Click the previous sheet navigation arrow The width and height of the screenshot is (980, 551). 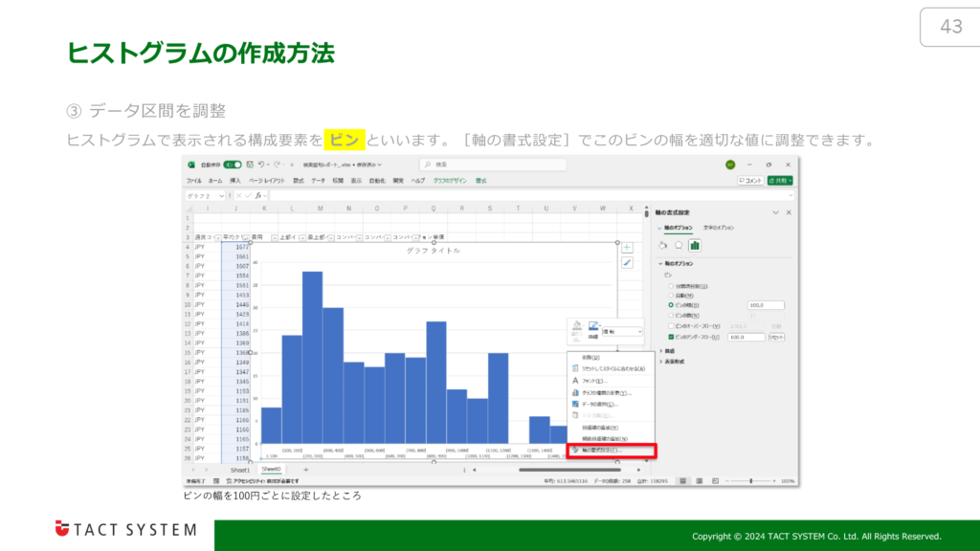point(193,470)
